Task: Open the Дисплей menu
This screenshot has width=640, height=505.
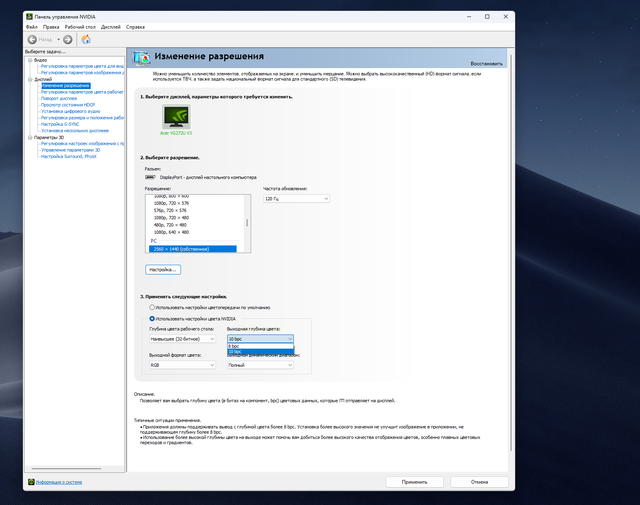Action: [111, 27]
